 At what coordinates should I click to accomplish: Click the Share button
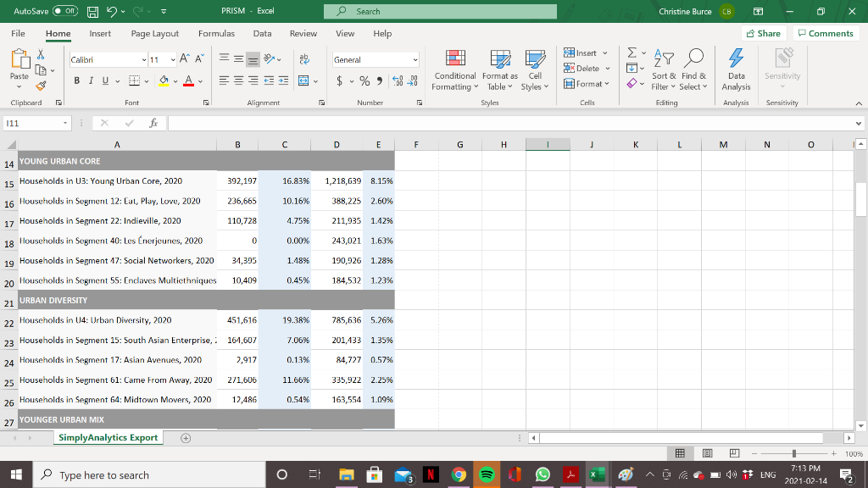(762, 33)
